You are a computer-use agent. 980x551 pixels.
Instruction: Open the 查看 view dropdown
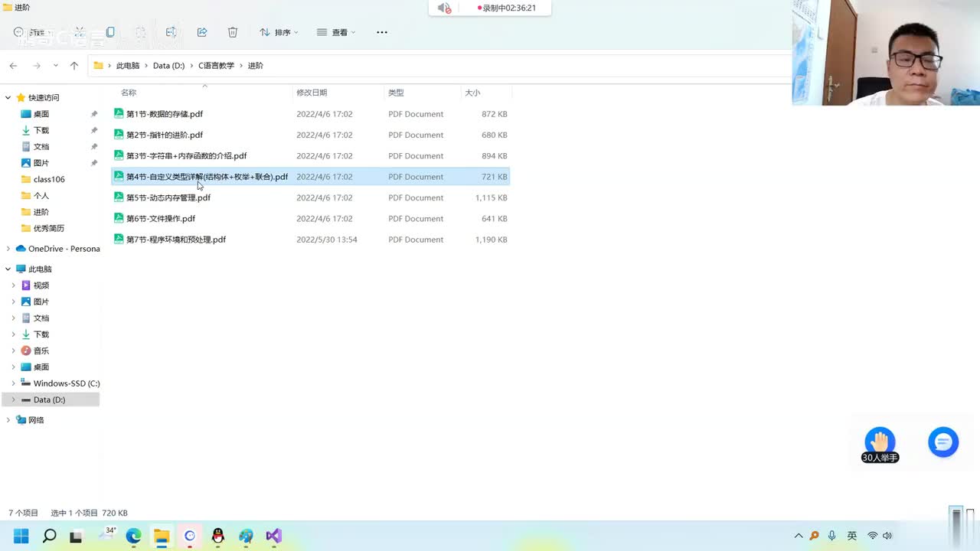pyautogui.click(x=336, y=32)
